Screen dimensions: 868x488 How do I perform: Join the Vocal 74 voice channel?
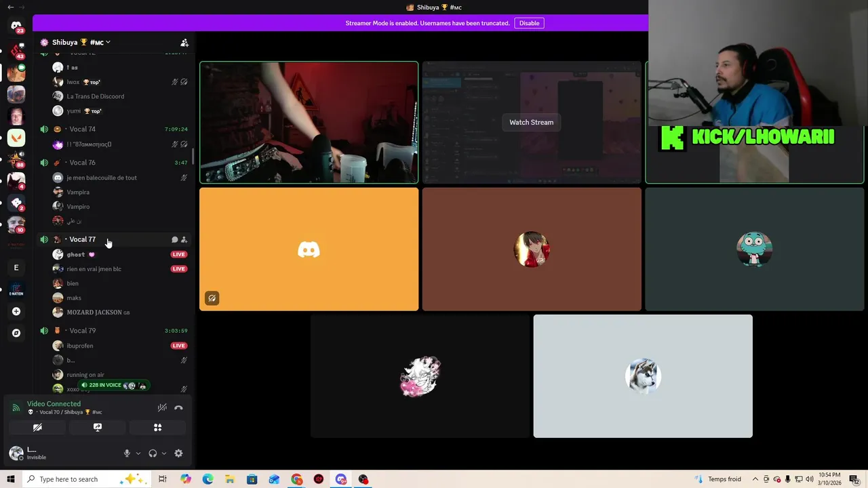point(113,129)
